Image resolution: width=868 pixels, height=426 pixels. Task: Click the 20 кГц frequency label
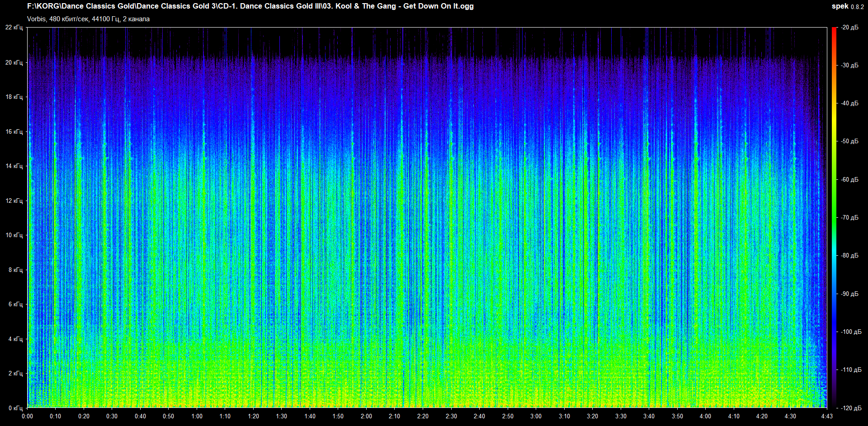coord(14,62)
